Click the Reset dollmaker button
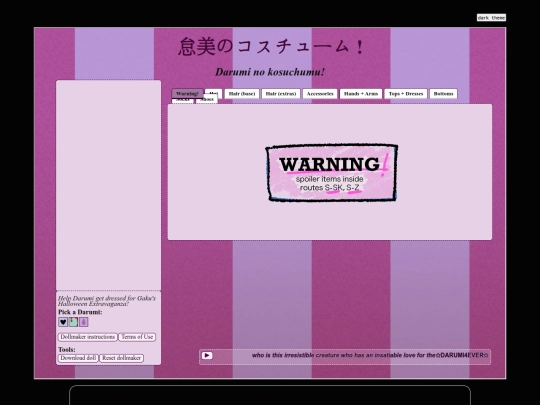The height and width of the screenshot is (405, 540). pos(122,358)
